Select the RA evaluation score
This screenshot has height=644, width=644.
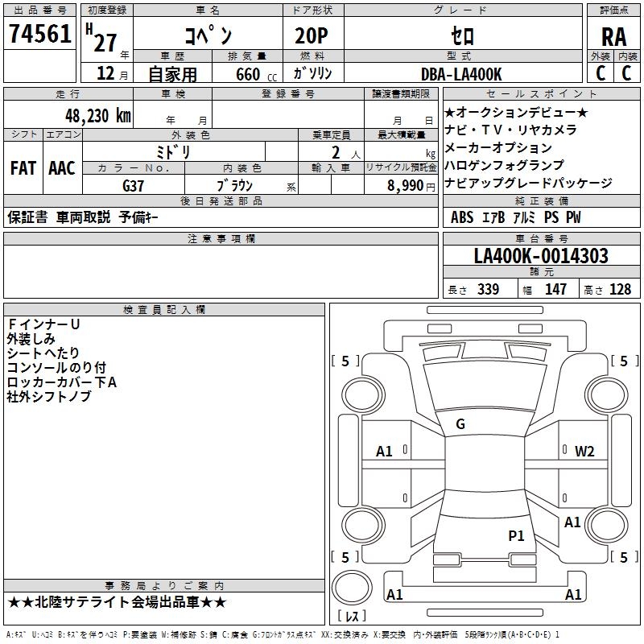[x=613, y=36]
